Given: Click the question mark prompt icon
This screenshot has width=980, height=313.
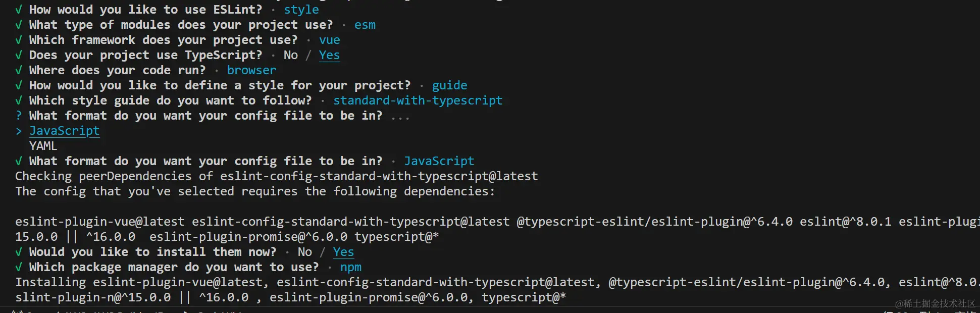Looking at the screenshot, I should tap(19, 116).
